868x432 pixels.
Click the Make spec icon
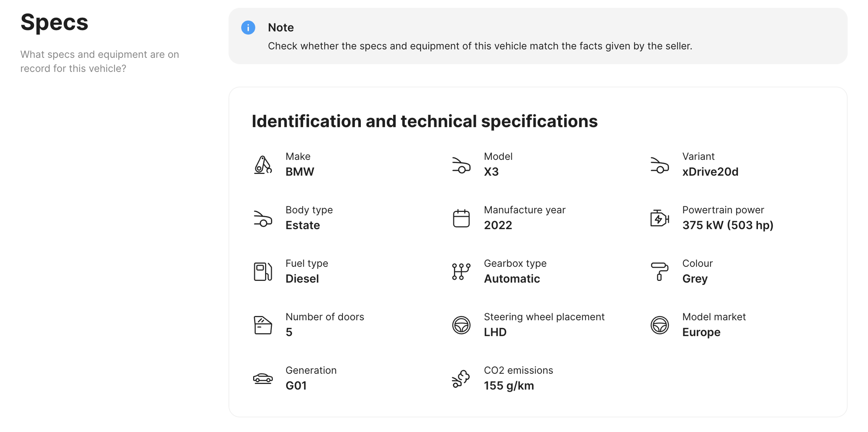click(x=262, y=164)
